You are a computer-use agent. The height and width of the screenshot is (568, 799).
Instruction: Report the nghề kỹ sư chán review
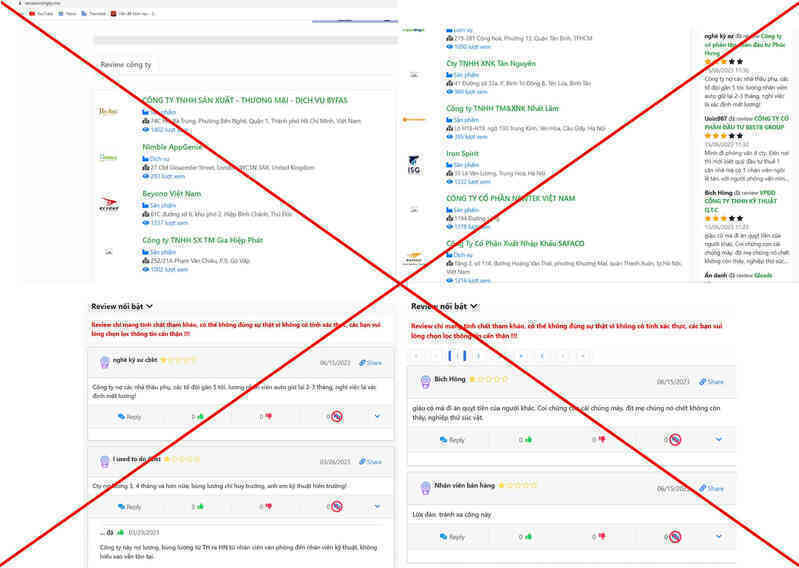[336, 417]
